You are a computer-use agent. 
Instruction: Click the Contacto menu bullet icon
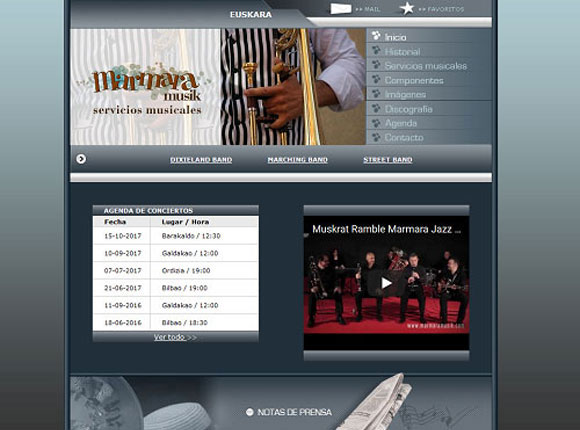click(376, 137)
